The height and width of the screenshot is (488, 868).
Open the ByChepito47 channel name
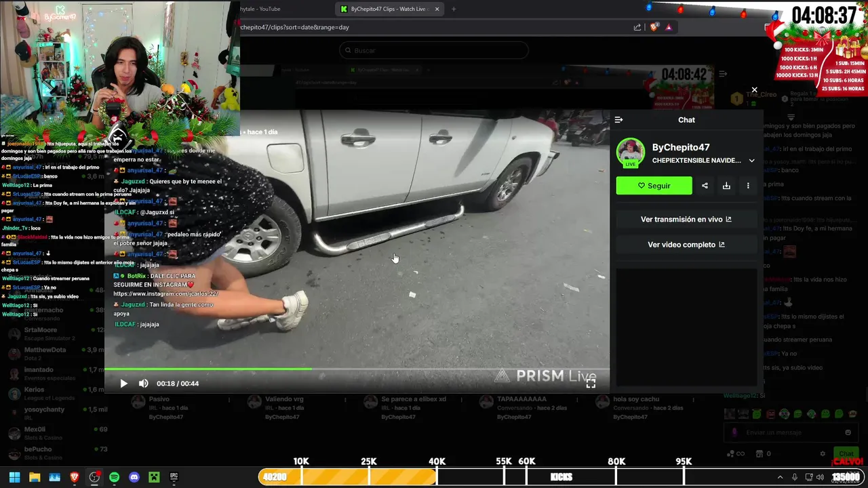(x=681, y=147)
